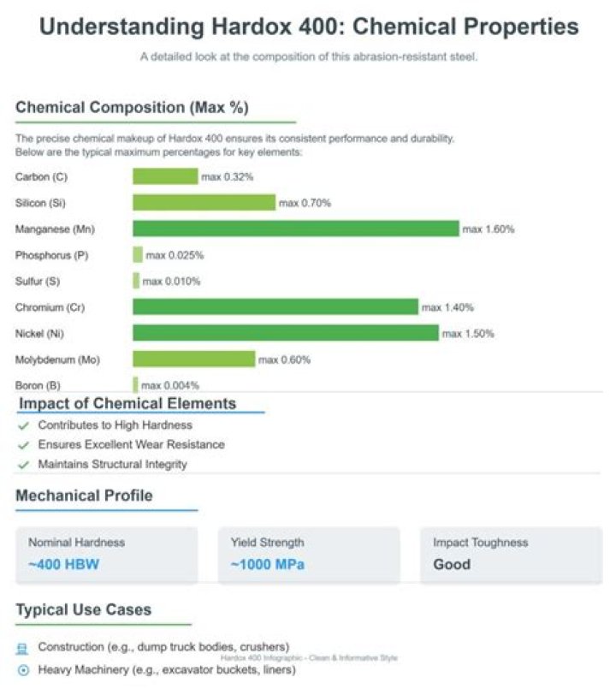Open the Nominal Hardness card
This screenshot has height=689, width=616.
(107, 555)
